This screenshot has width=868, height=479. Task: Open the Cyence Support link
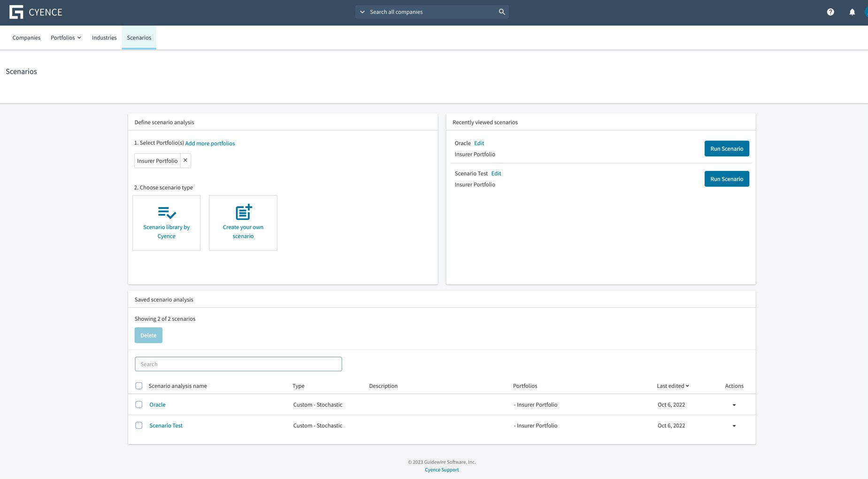click(x=441, y=469)
